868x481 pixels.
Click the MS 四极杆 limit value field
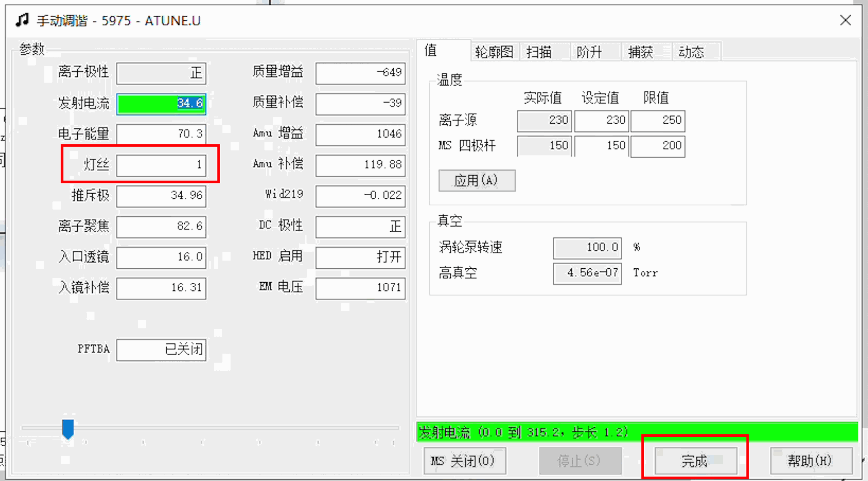[658, 146]
